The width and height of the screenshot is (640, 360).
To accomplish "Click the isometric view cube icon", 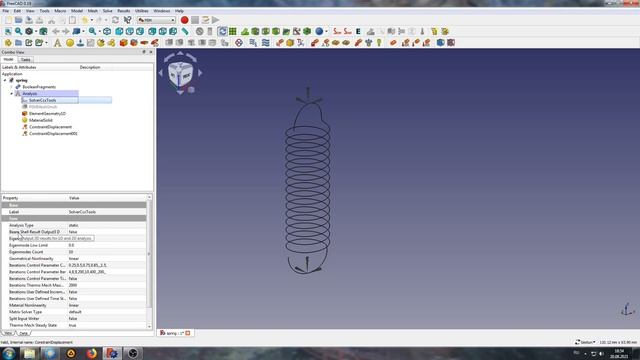I will [x=107, y=31].
